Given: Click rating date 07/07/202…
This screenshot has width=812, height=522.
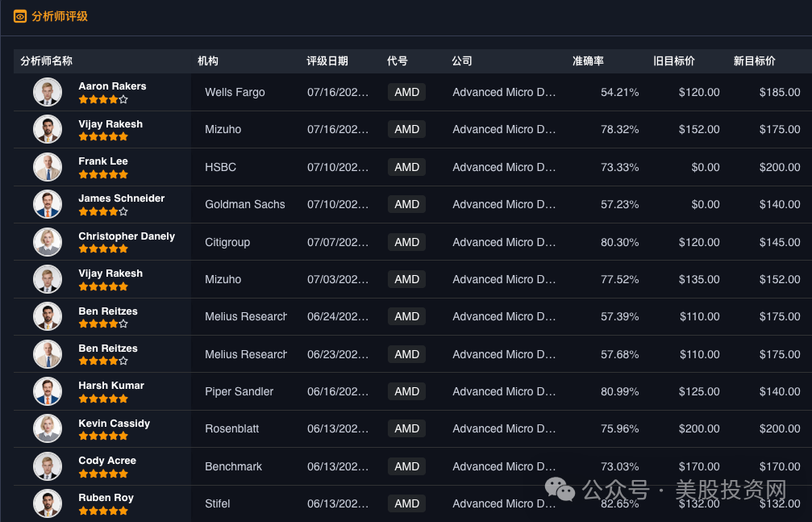Looking at the screenshot, I should tap(338, 242).
